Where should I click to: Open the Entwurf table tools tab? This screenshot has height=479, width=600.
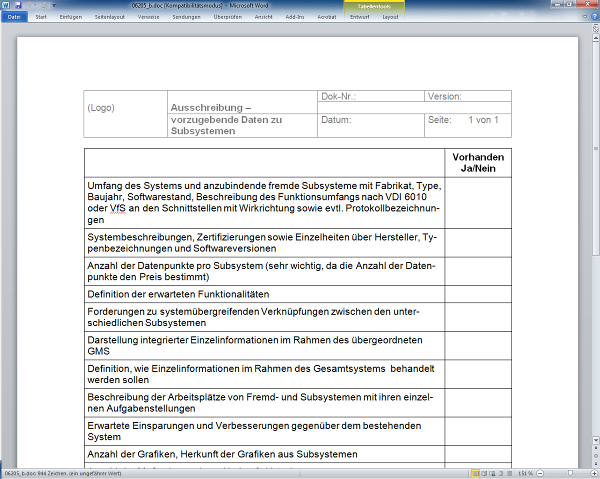[x=361, y=17]
